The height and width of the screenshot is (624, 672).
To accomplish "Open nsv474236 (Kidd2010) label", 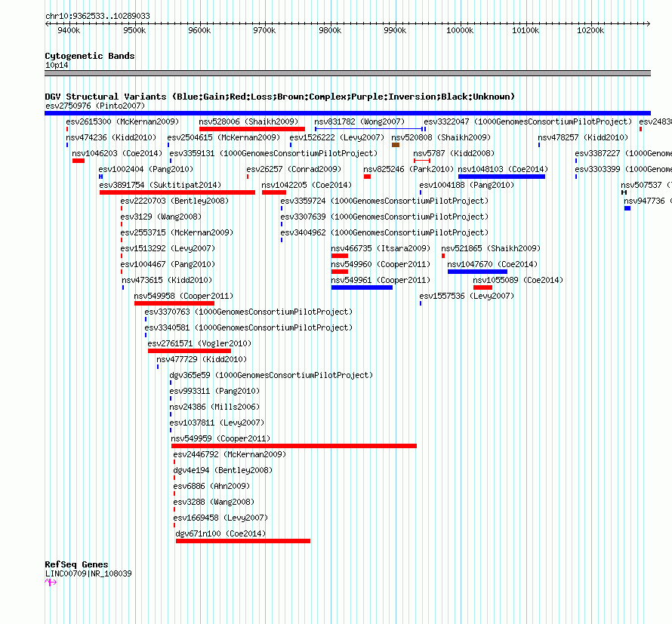I will 111,137.
